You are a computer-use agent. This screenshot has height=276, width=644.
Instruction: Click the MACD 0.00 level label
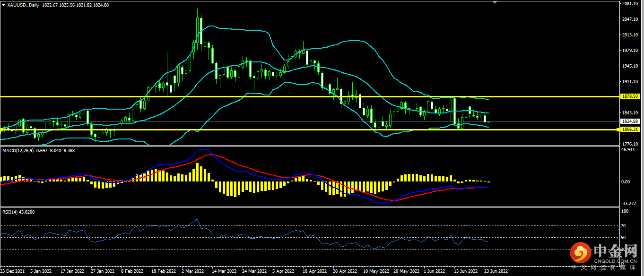[x=625, y=182]
